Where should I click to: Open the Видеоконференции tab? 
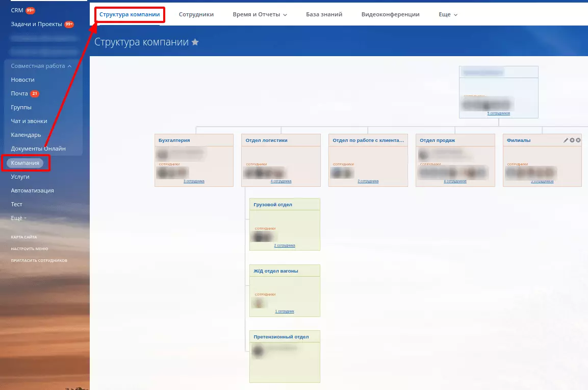pyautogui.click(x=390, y=14)
